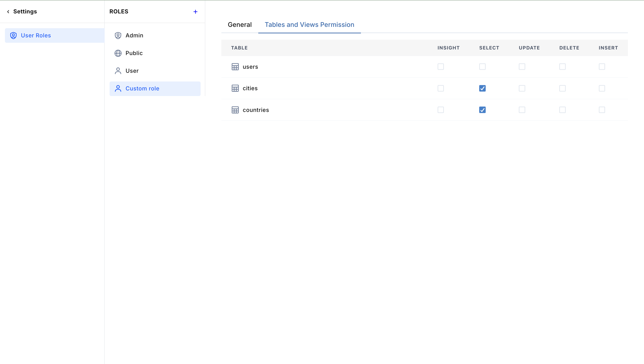Enable UPDATE permission for cities
This screenshot has height=364, width=644.
click(x=522, y=88)
